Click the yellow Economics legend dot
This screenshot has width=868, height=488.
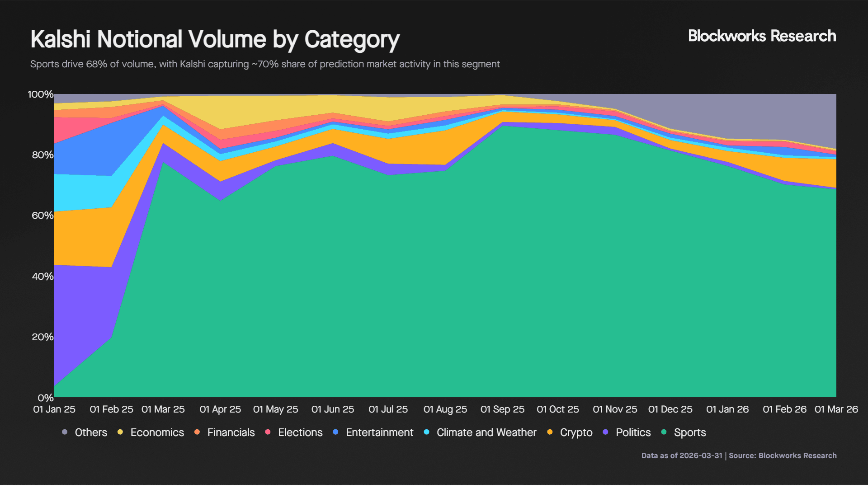click(x=119, y=432)
